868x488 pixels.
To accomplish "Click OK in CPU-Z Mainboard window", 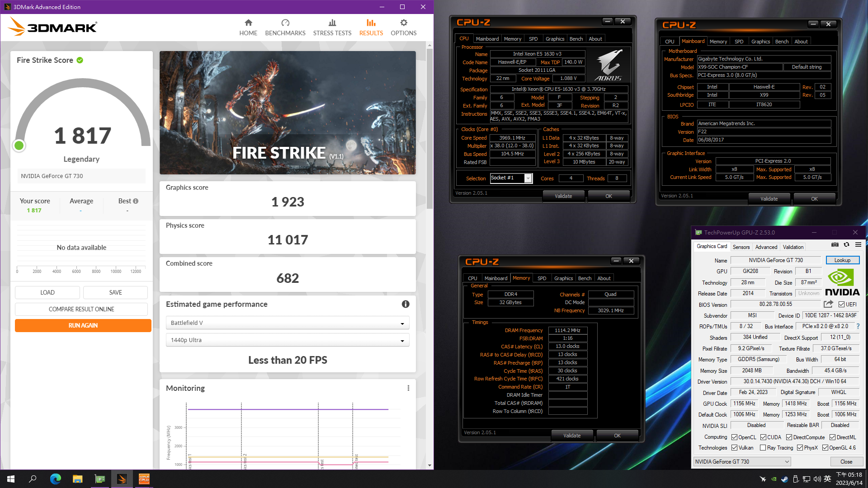I will tap(814, 199).
